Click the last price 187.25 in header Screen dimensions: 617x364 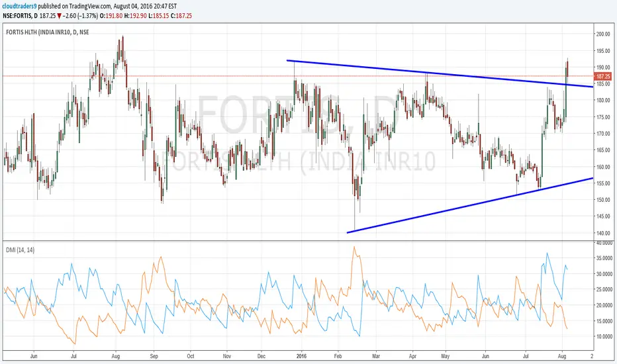click(48, 16)
